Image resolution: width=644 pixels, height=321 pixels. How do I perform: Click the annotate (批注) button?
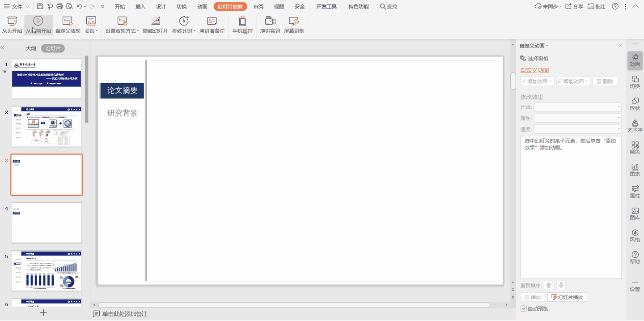(597, 6)
